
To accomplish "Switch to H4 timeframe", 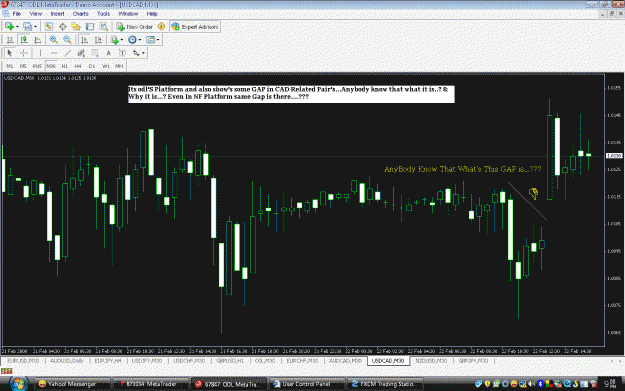I will [x=78, y=66].
